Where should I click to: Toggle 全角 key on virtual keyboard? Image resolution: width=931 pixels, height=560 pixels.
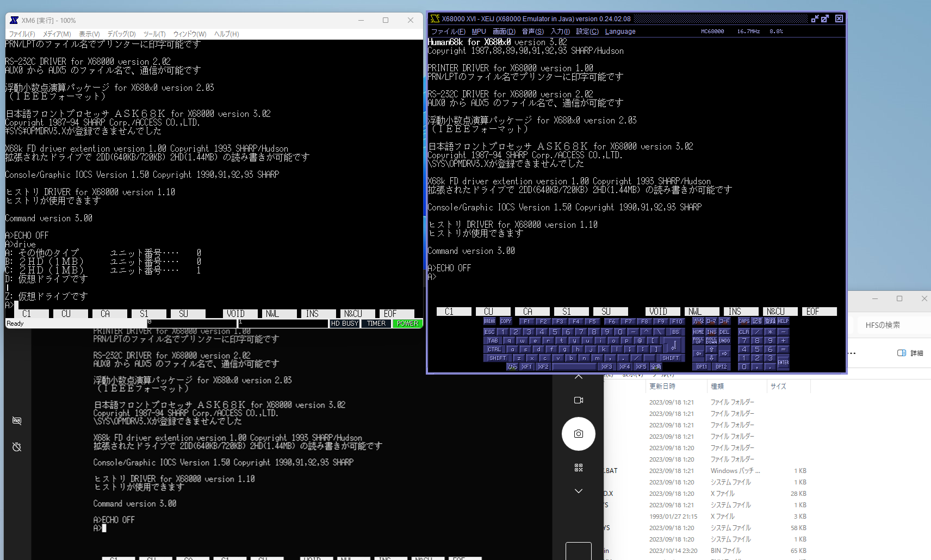(656, 367)
